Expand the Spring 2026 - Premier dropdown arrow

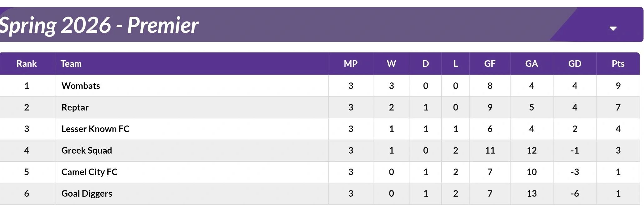coord(613,28)
